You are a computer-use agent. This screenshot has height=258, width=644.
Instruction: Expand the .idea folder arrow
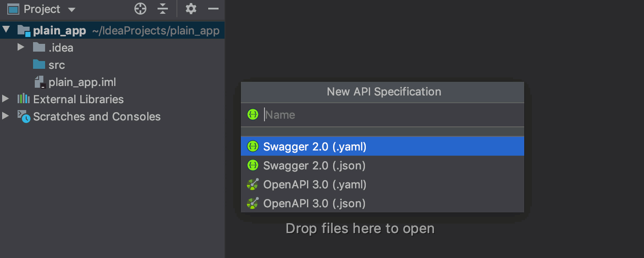coord(21,47)
